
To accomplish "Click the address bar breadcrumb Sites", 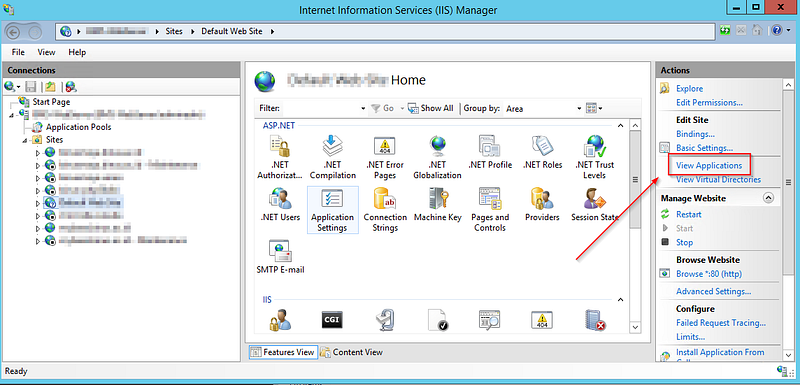I will 174,31.
